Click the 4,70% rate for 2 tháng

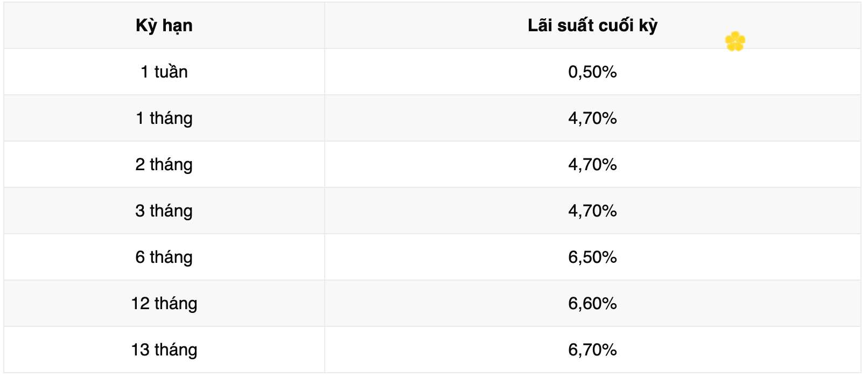tap(592, 165)
